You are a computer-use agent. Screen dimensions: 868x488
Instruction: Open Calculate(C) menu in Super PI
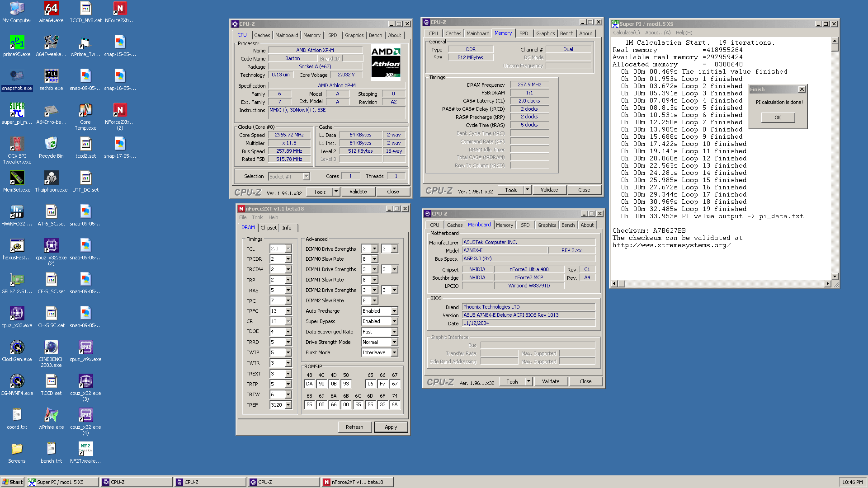[x=626, y=33]
